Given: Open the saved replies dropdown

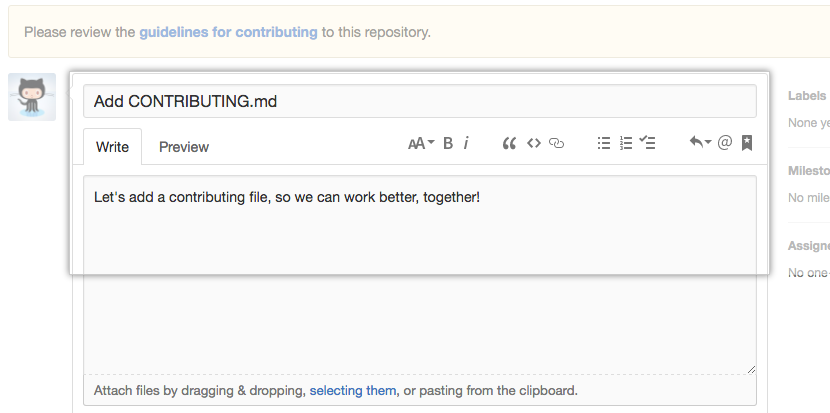Looking at the screenshot, I should [x=700, y=143].
